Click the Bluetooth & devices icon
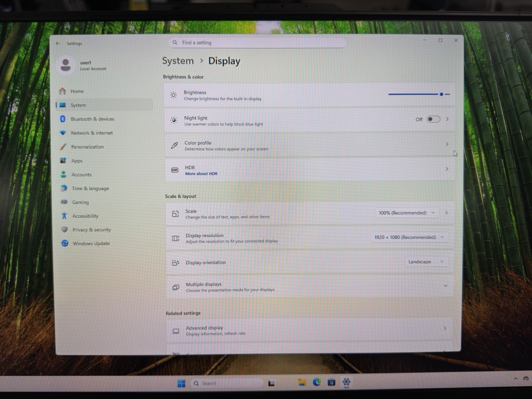 [63, 119]
